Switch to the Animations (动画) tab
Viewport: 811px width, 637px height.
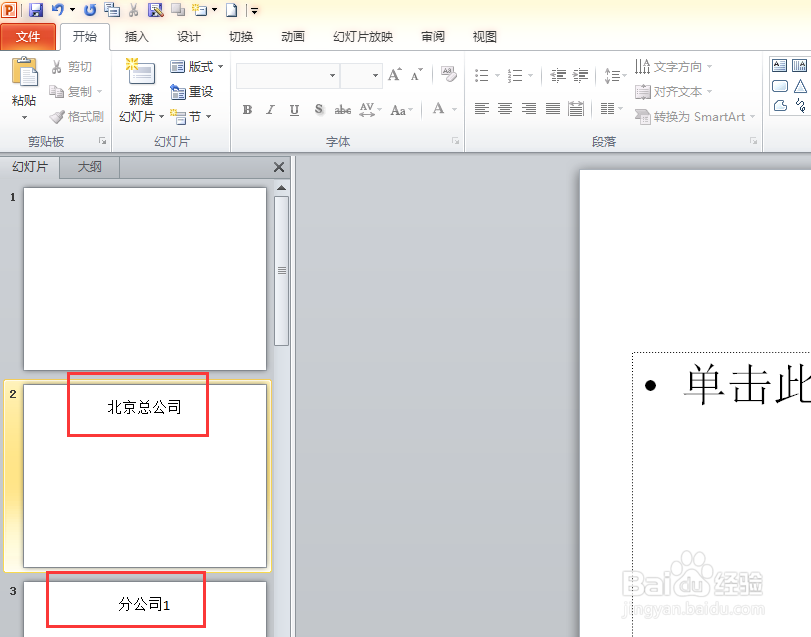tap(293, 37)
